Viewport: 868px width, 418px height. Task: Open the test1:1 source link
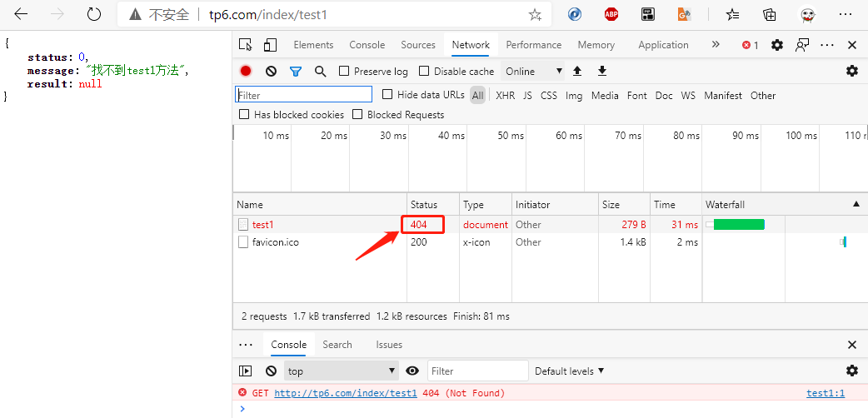tap(826, 393)
